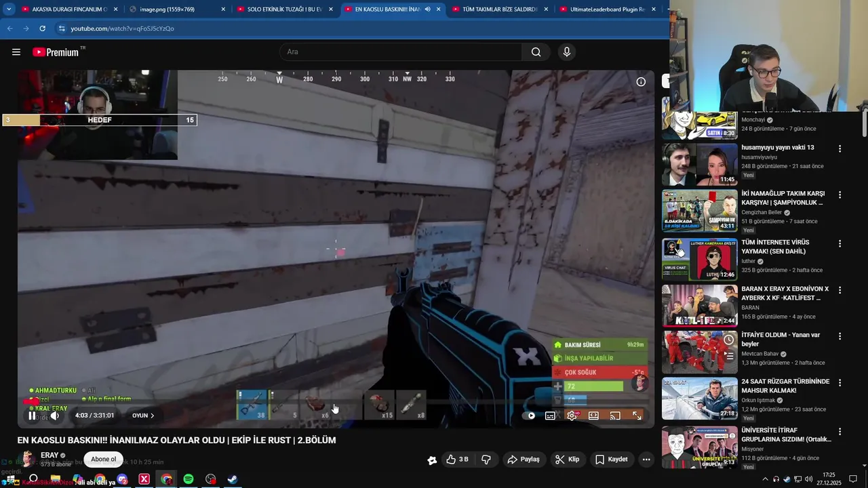Expand the OYUN chapter list
Viewport: 868px width, 488px height.
pyautogui.click(x=143, y=415)
